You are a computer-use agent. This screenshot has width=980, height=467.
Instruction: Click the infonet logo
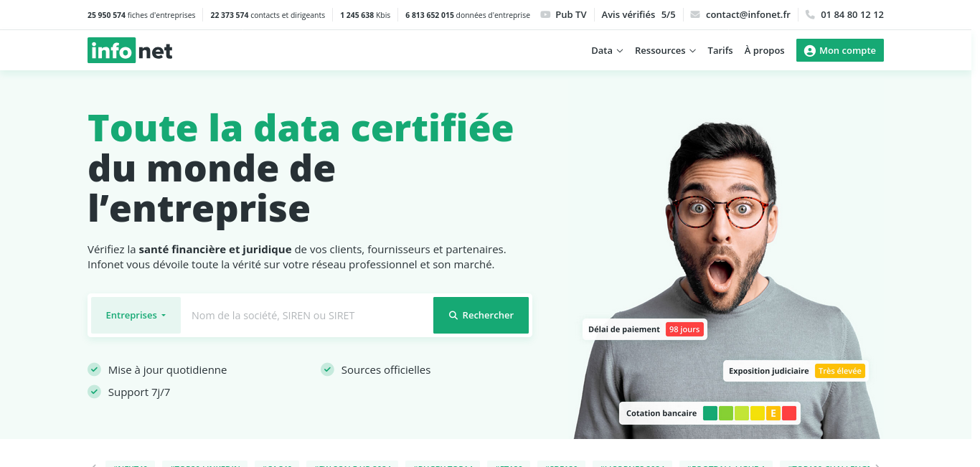130,50
